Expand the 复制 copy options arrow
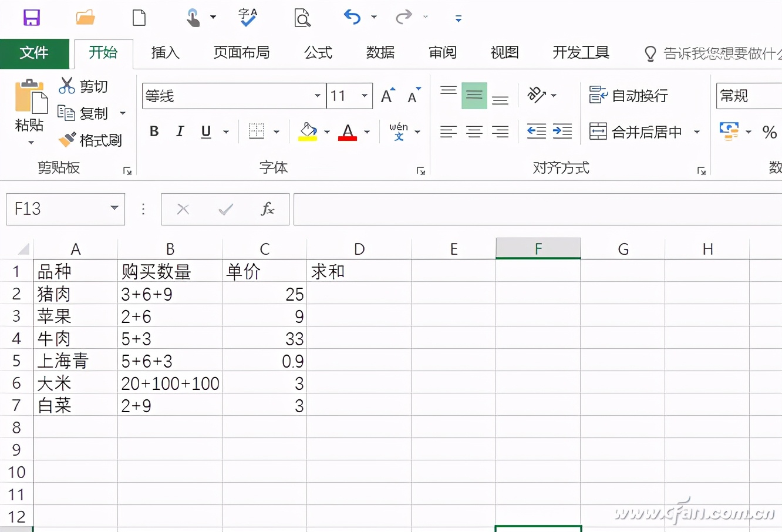The image size is (782, 532). tap(123, 113)
